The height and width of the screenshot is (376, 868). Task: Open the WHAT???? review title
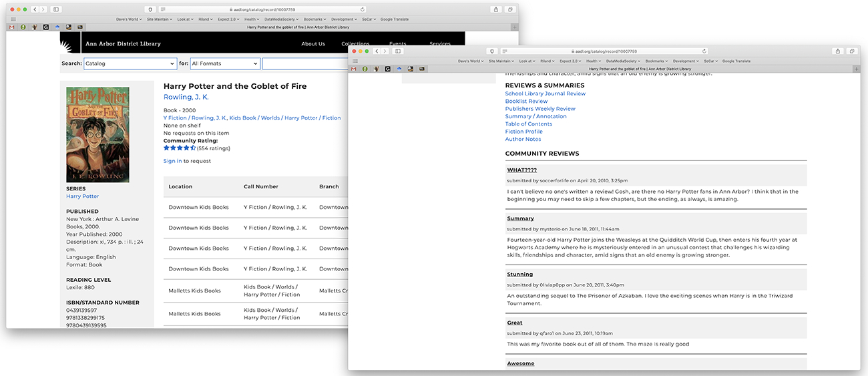[521, 170]
